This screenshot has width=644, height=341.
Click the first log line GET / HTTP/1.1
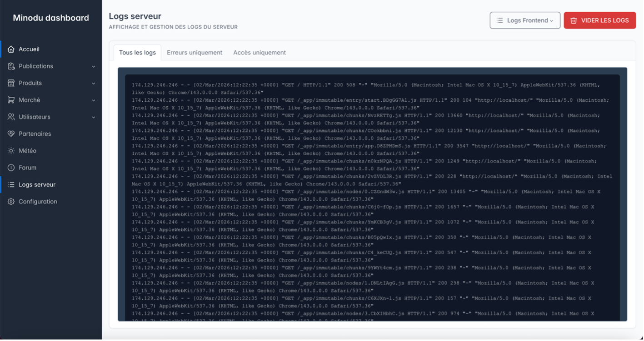point(366,89)
